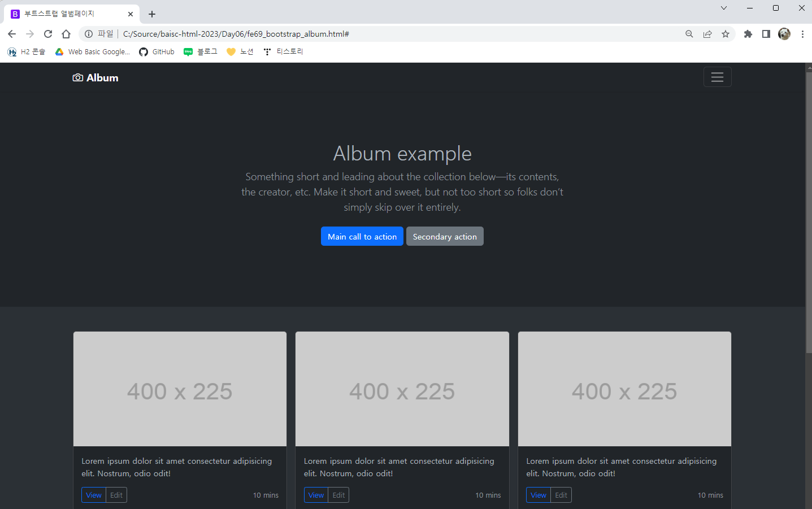Open the Extensions puzzle icon

pos(748,34)
